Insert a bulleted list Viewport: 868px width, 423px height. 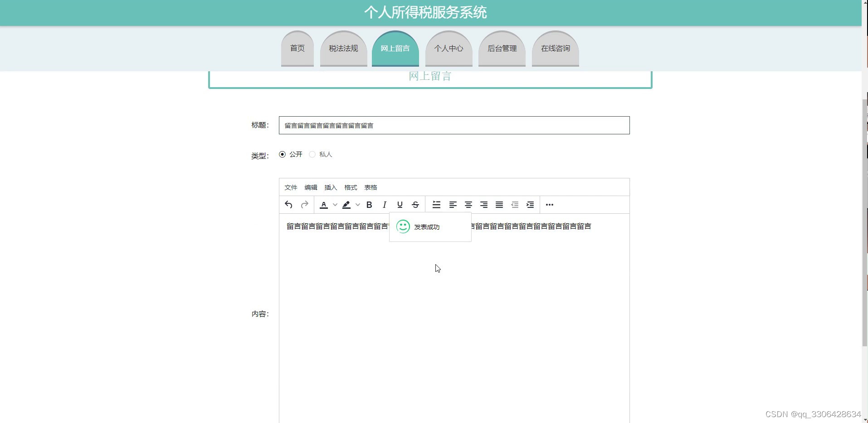(436, 205)
